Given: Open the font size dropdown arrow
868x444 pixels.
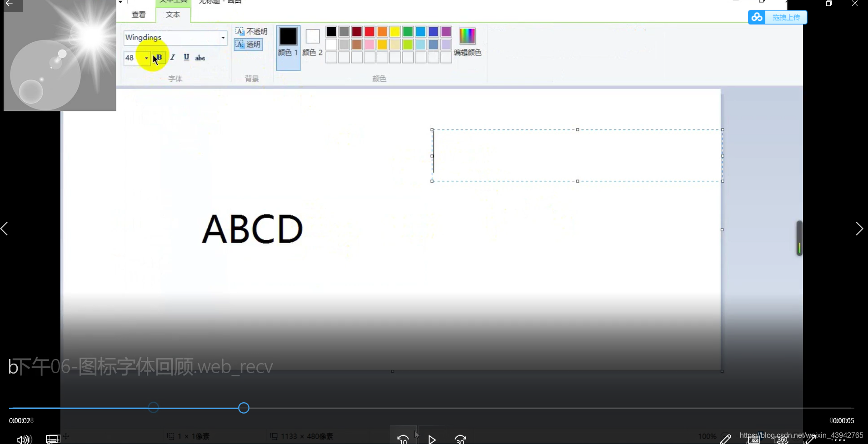Looking at the screenshot, I should 146,58.
